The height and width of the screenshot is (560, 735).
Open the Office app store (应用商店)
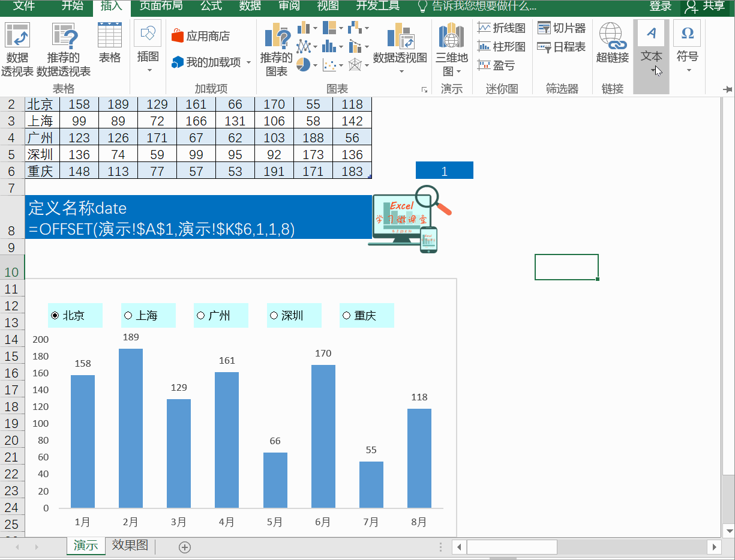pos(200,36)
